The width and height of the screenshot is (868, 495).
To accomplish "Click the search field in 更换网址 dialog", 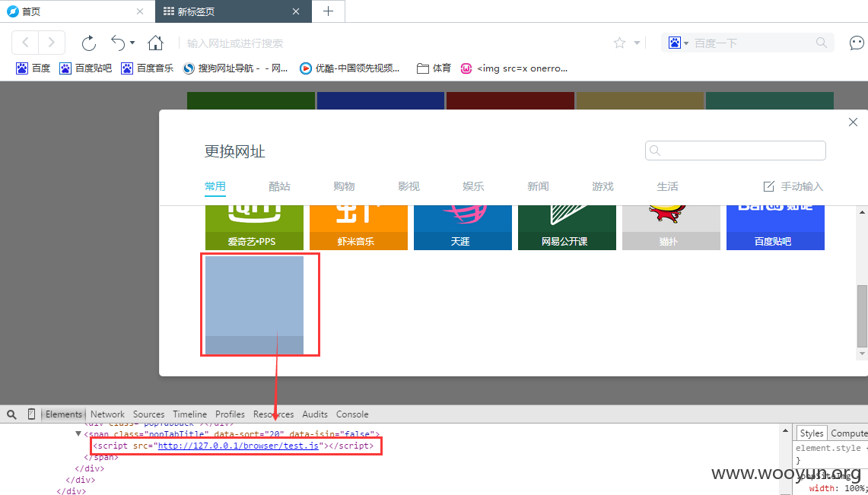I will tap(735, 151).
